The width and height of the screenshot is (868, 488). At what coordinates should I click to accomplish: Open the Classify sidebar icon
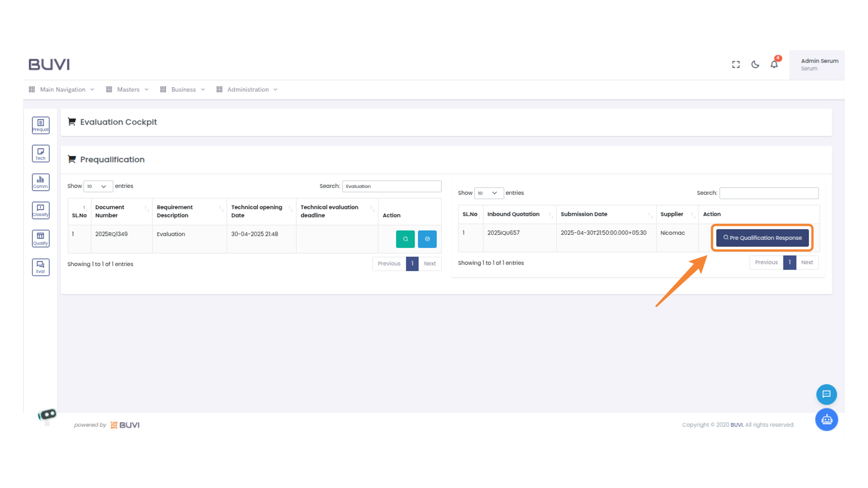click(40, 211)
